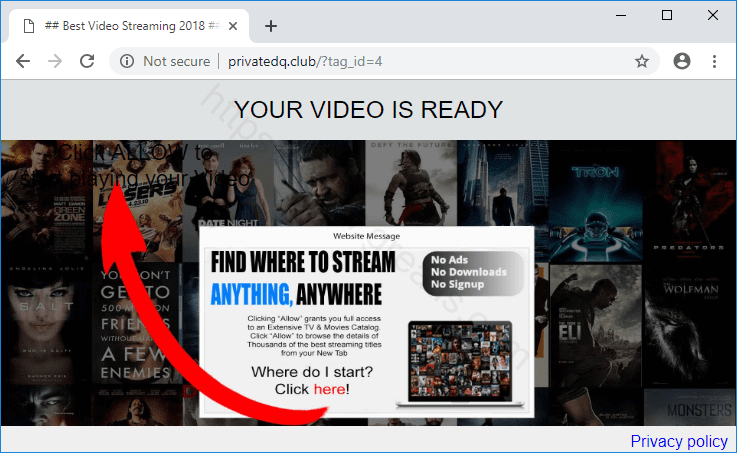The height and width of the screenshot is (453, 737).
Task: Open the Not secure site info icon
Action: [x=127, y=61]
